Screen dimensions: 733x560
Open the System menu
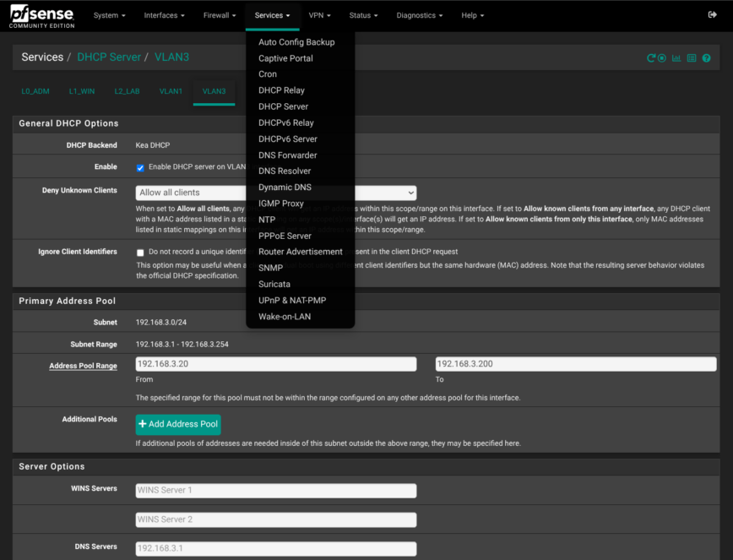point(110,15)
